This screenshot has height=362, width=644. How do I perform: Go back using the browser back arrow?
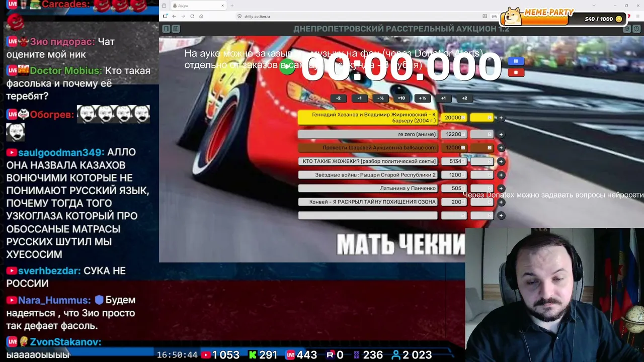pyautogui.click(x=174, y=16)
